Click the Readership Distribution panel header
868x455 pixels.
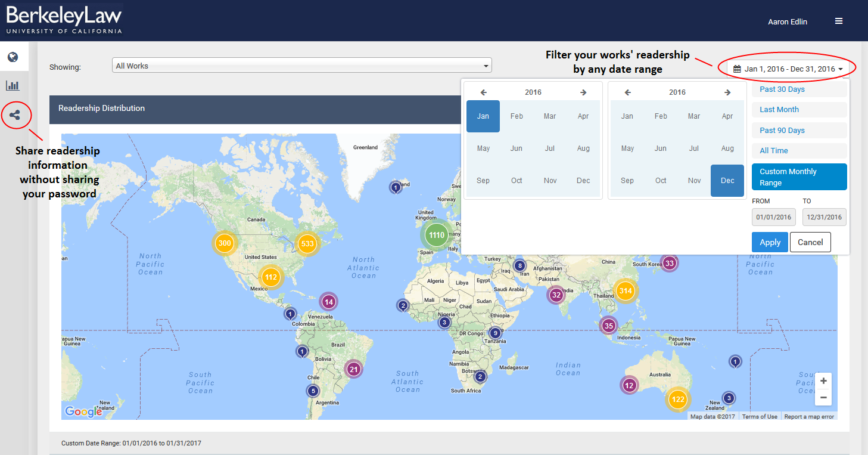[x=255, y=109]
